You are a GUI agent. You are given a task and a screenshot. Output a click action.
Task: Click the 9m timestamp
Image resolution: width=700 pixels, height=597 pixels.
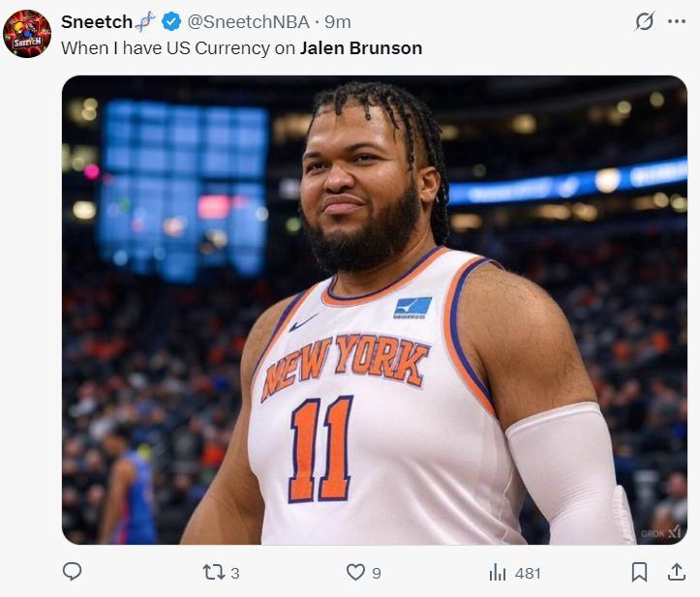338,21
